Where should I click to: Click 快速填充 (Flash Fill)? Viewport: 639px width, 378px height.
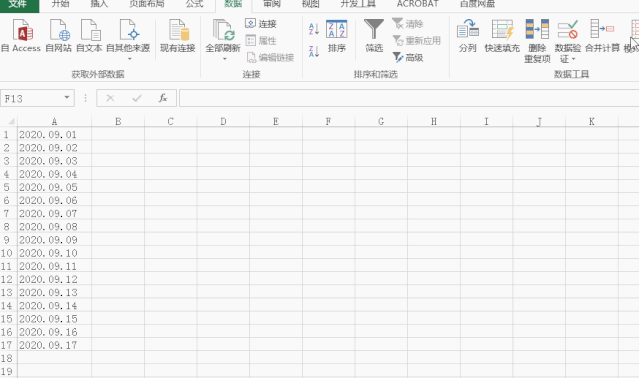(x=502, y=36)
